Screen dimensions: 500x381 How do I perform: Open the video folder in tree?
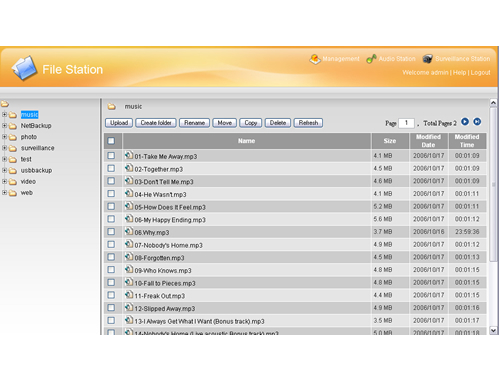pos(28,182)
